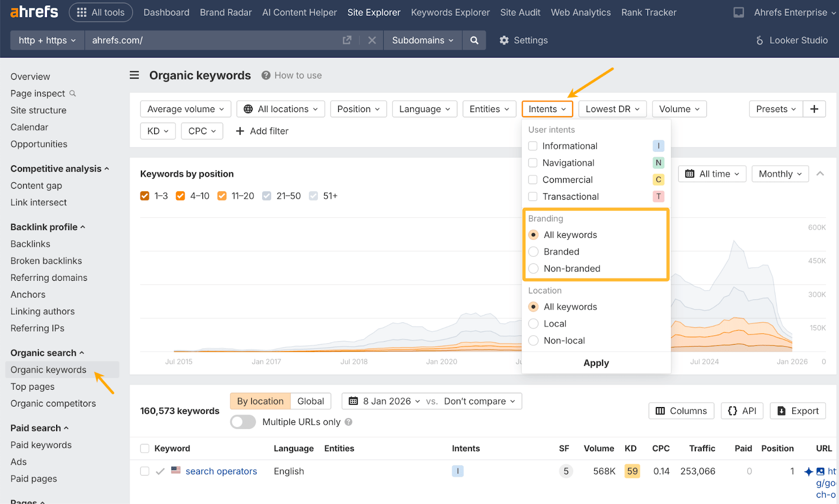Add a new filter preset with plus icon

814,108
